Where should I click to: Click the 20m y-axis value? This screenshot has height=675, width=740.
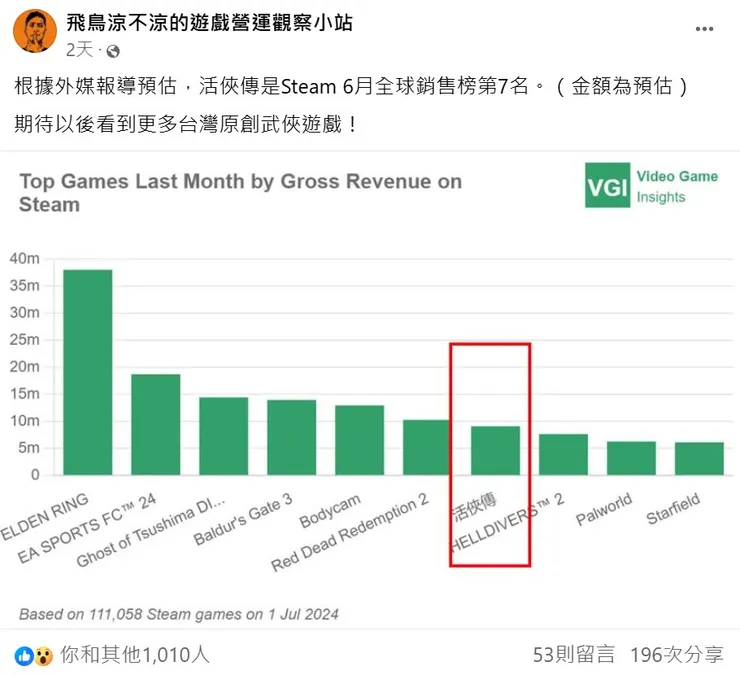pyautogui.click(x=25, y=366)
